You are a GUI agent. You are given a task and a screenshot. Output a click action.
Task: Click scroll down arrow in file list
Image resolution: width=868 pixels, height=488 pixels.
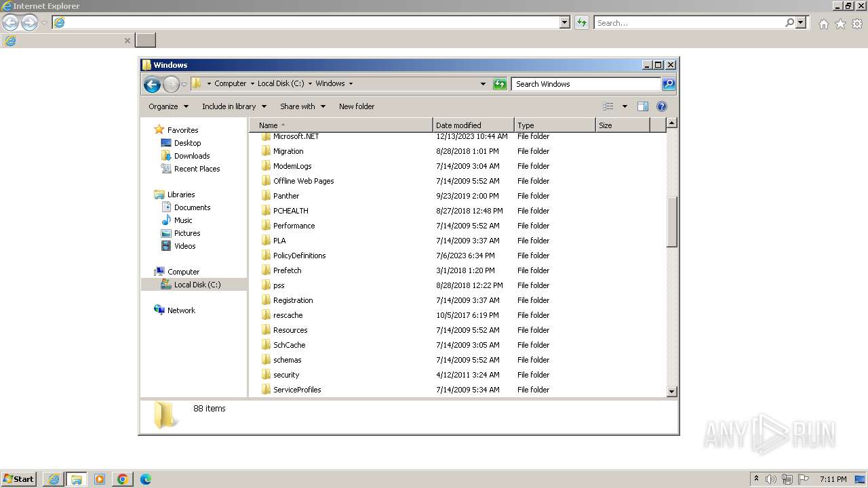(x=672, y=391)
